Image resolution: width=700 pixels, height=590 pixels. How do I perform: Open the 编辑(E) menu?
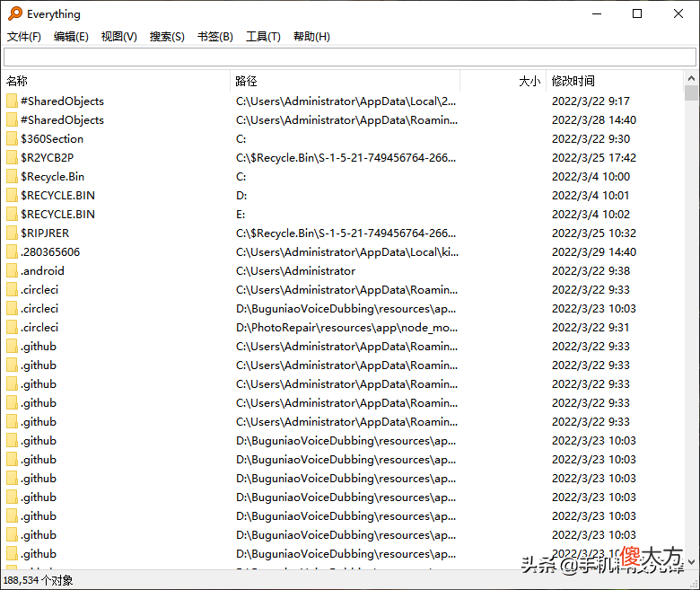pos(71,37)
